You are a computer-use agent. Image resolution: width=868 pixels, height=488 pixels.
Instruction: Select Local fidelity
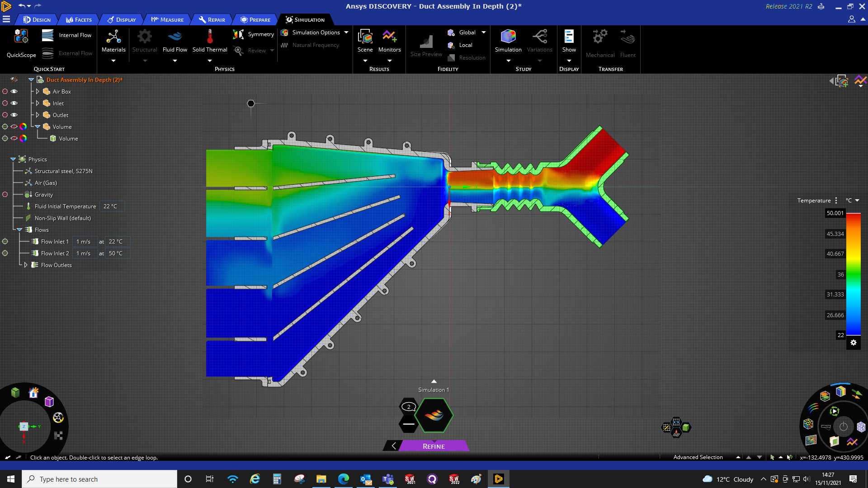point(460,45)
